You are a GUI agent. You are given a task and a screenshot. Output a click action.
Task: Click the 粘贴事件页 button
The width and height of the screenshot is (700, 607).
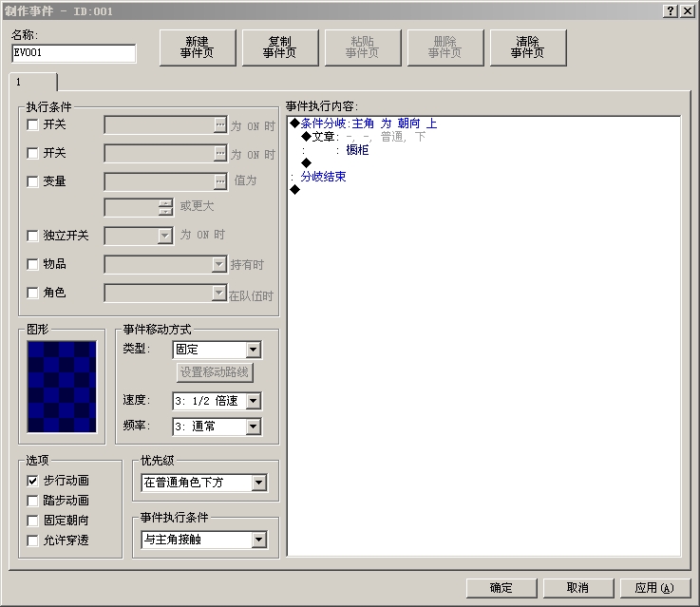(x=363, y=47)
